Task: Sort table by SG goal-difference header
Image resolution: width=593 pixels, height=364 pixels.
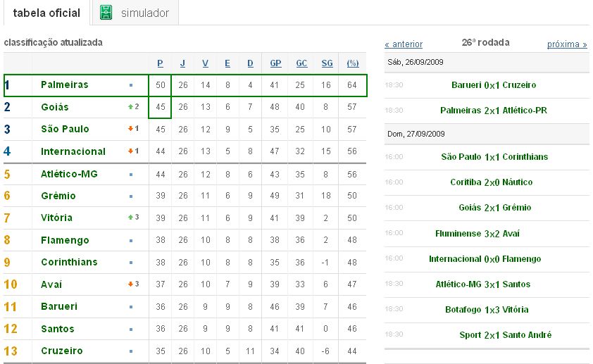Action: pos(327,63)
